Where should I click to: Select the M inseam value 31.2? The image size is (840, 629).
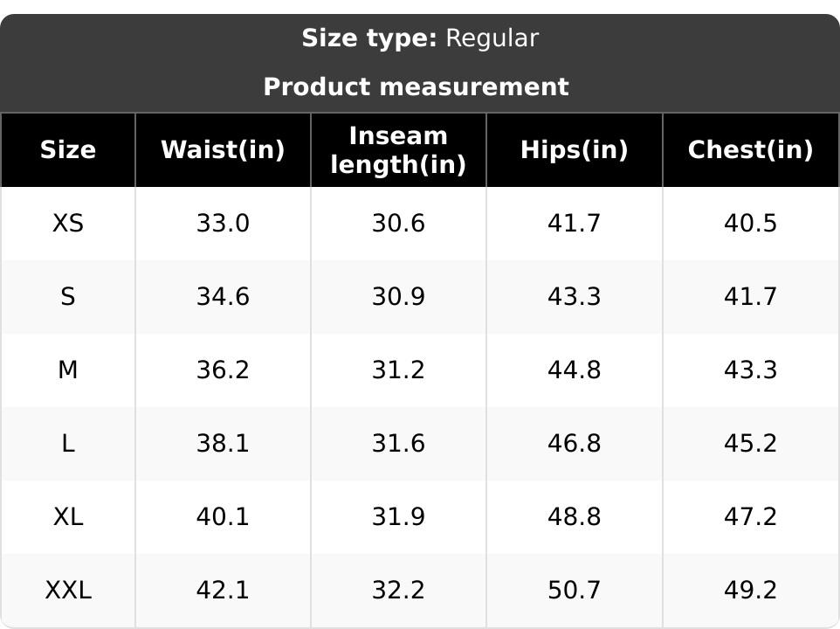point(398,370)
